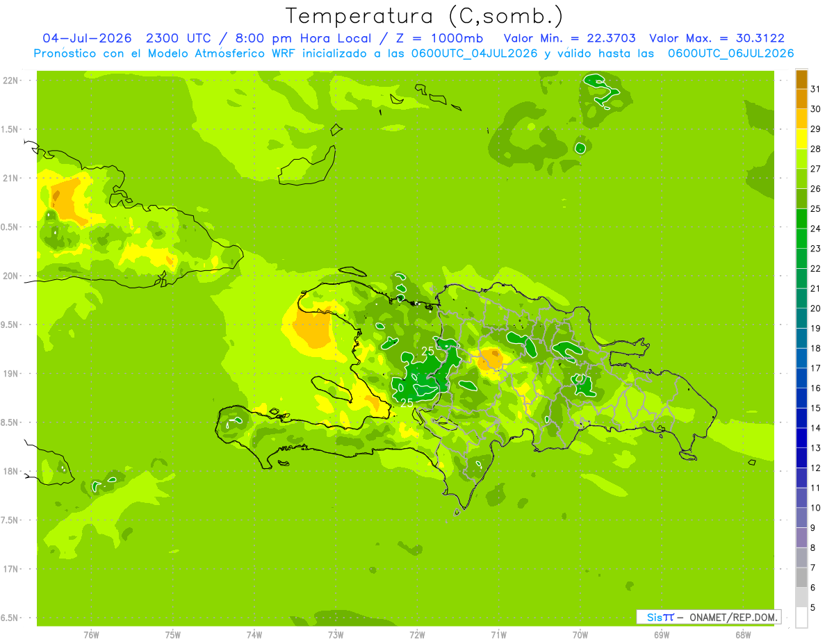Viewport: 834px width, 644px height.
Task: Click the "6.5N" latitude axis label
Action: click(10, 618)
